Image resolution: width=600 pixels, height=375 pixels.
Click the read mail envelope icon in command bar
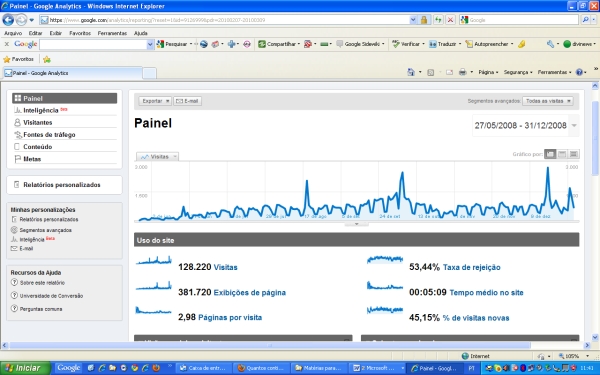[x=449, y=72]
